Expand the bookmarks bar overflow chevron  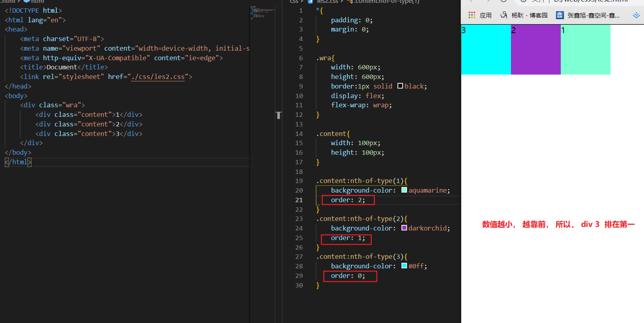[x=636, y=15]
